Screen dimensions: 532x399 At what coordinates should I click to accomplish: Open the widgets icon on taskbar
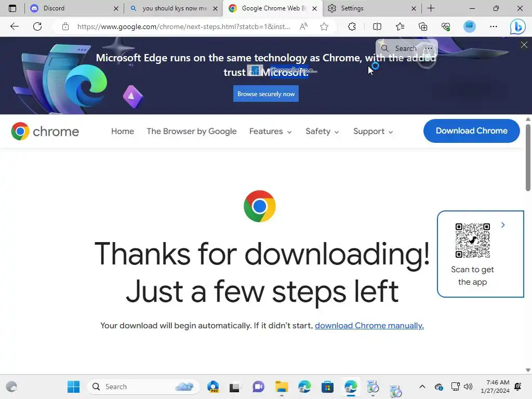coord(11,387)
